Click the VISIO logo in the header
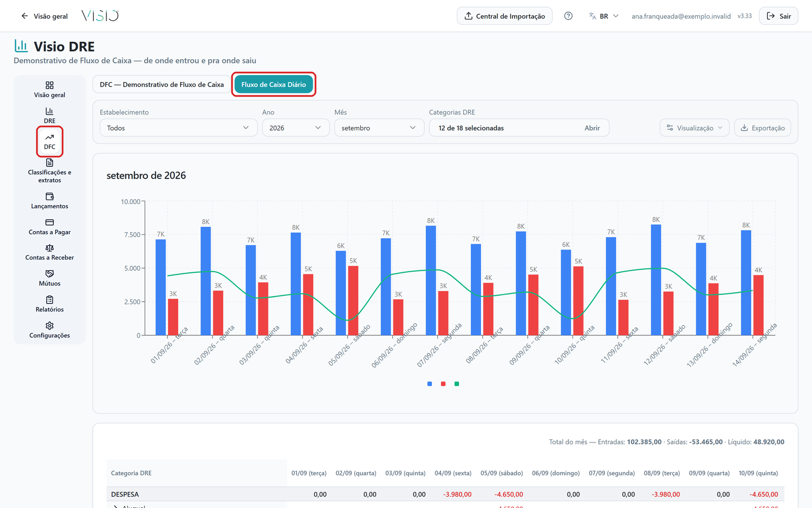This screenshot has height=508, width=812. coord(100,16)
